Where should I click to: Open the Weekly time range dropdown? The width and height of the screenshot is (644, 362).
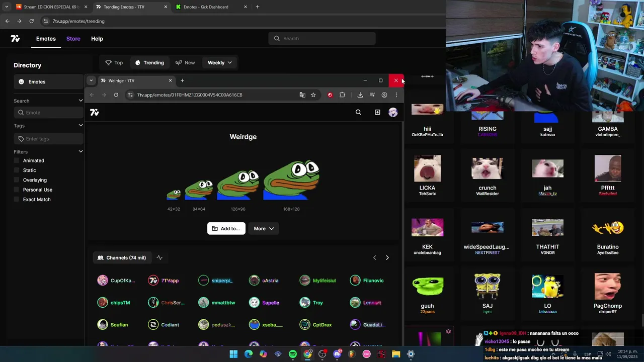pyautogui.click(x=220, y=63)
